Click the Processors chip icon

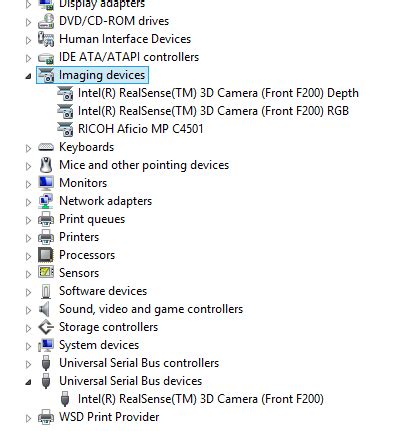click(x=46, y=255)
